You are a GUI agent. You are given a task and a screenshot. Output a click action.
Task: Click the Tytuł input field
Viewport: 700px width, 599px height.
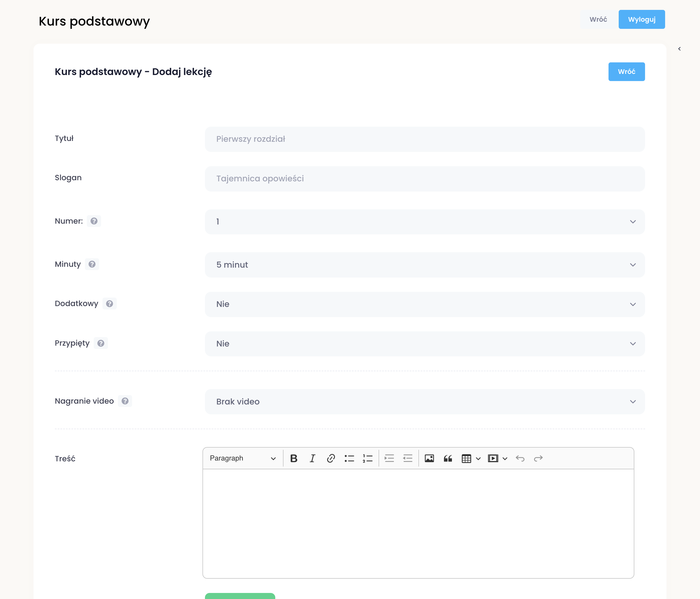point(425,139)
